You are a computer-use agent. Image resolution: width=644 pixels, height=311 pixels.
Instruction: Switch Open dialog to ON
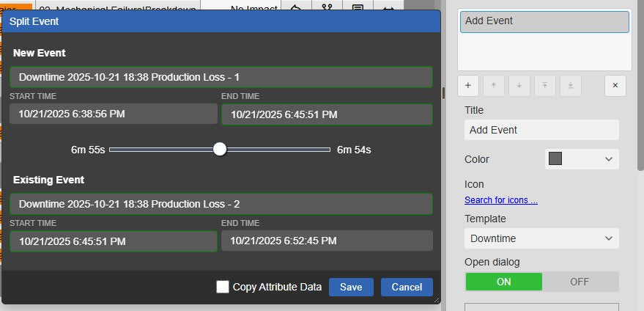pyautogui.click(x=503, y=282)
